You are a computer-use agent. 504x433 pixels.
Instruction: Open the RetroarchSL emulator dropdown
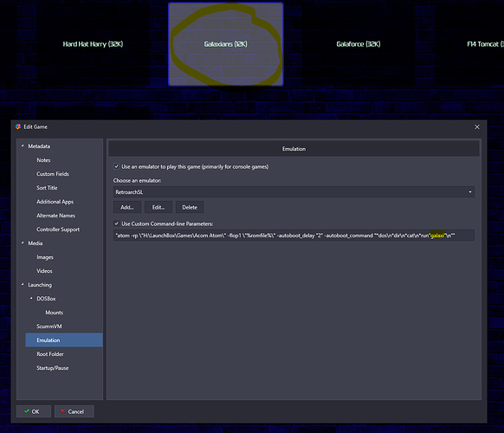coord(294,192)
